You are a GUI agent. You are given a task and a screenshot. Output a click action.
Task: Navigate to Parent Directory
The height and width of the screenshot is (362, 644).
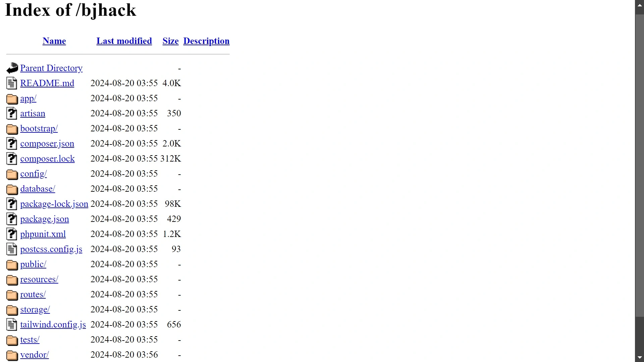coord(51,68)
